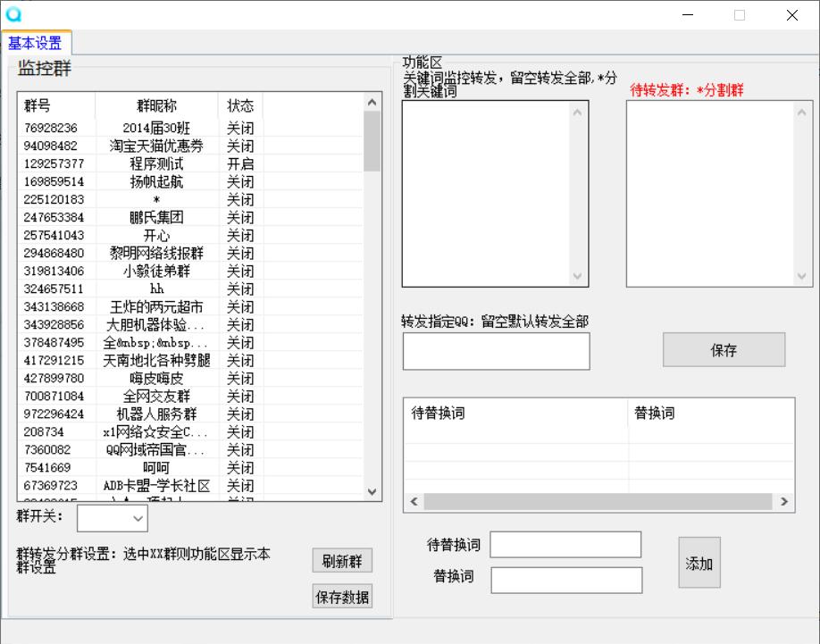Select row 嗨皮嗨皮

pyautogui.click(x=190, y=378)
